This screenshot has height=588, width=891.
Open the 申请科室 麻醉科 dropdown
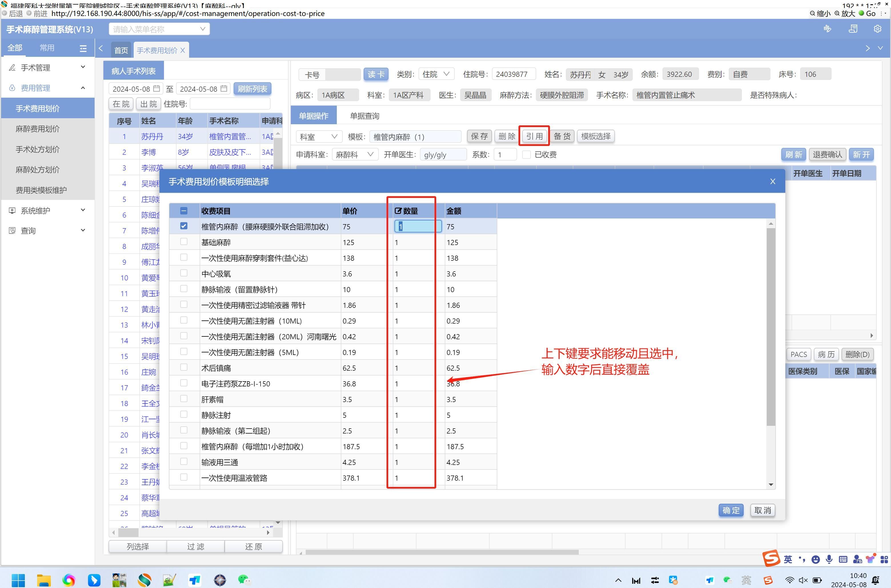tap(355, 154)
